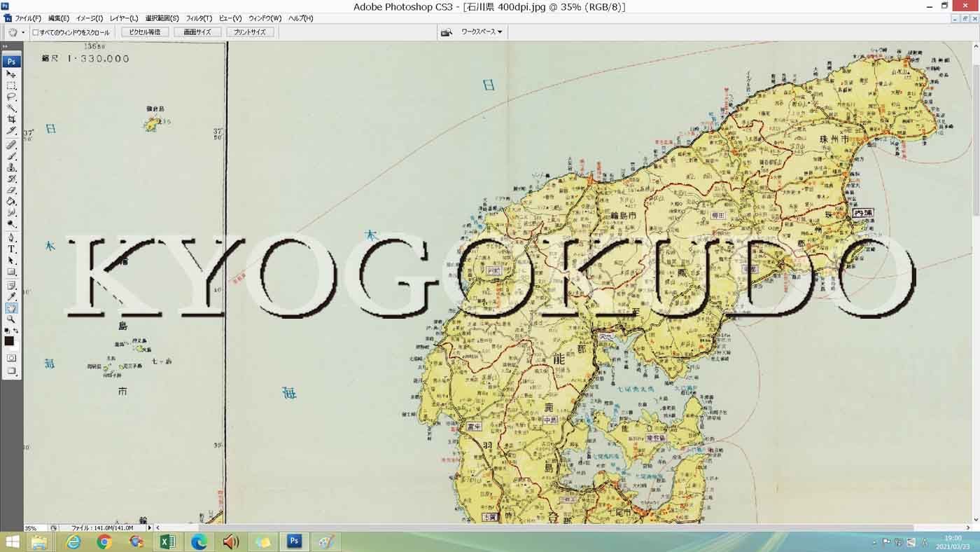Open the ビュー(V) menu
Image resolution: width=980 pixels, height=552 pixels.
230,18
